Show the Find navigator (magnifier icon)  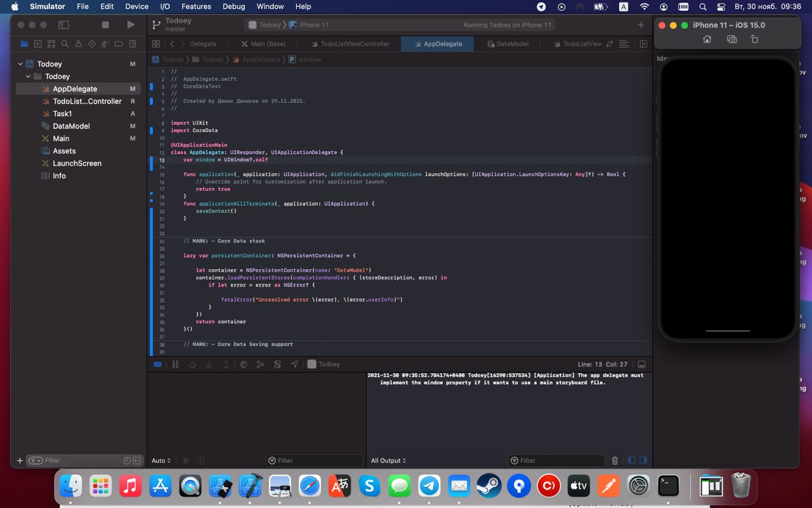(x=65, y=44)
